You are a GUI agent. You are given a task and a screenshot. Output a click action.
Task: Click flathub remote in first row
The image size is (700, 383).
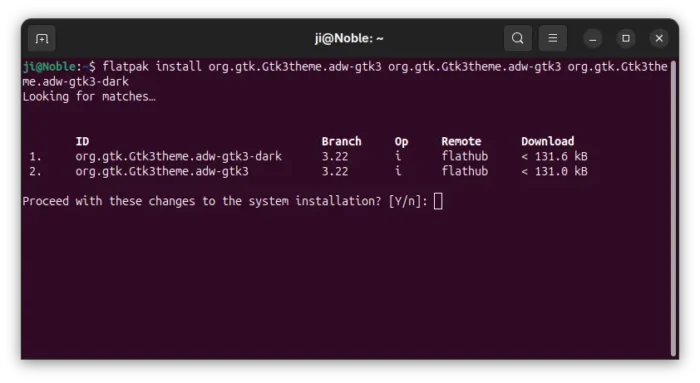click(x=465, y=156)
